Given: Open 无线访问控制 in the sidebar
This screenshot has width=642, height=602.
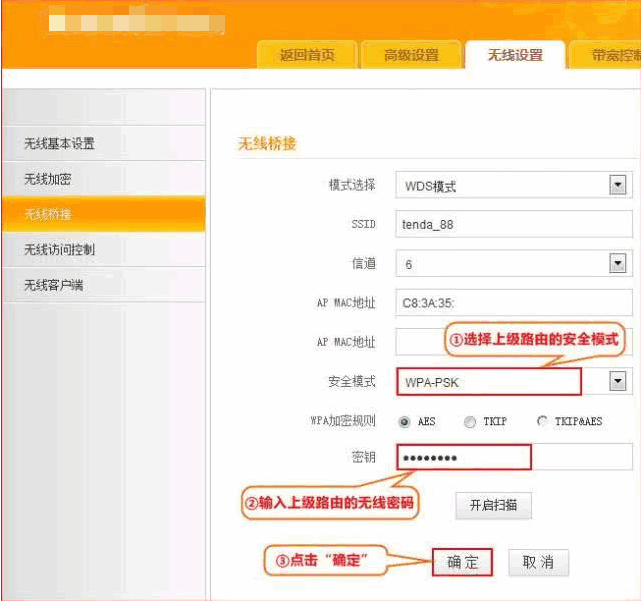Looking at the screenshot, I should (60, 250).
